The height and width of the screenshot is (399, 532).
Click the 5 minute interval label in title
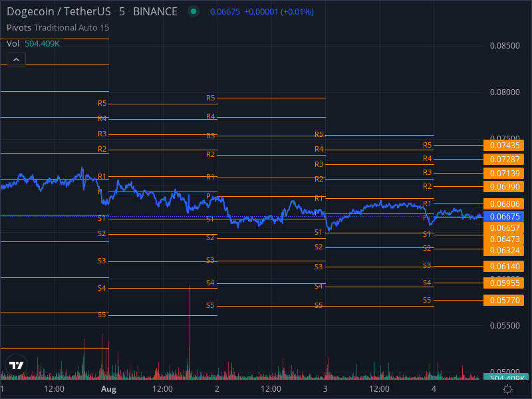pos(122,11)
